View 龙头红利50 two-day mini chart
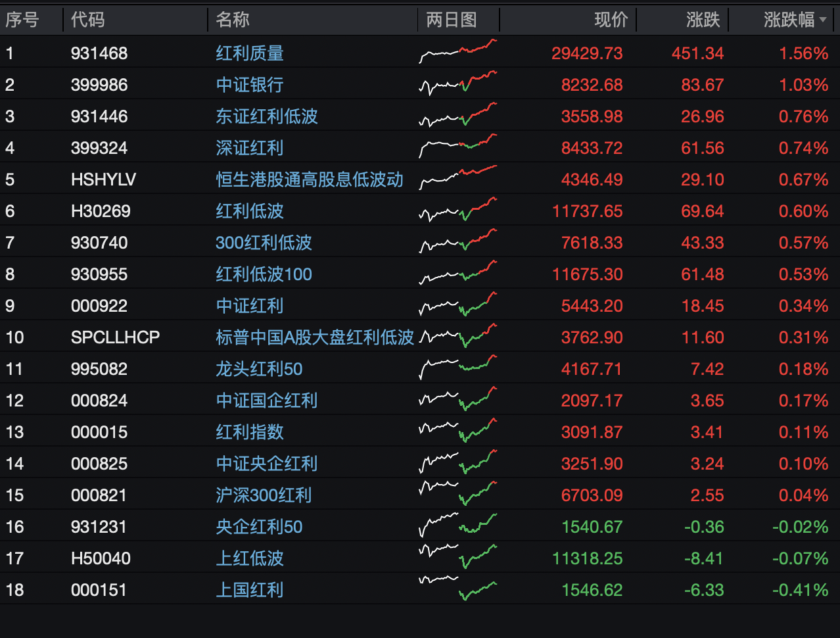This screenshot has width=840, height=638. pyautogui.click(x=458, y=368)
